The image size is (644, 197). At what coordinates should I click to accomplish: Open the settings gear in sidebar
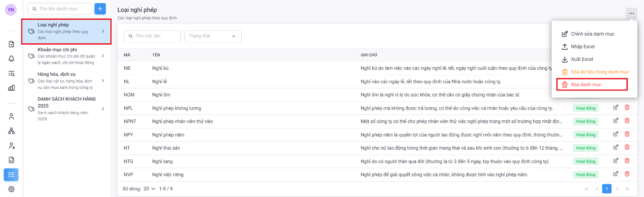tap(11, 189)
